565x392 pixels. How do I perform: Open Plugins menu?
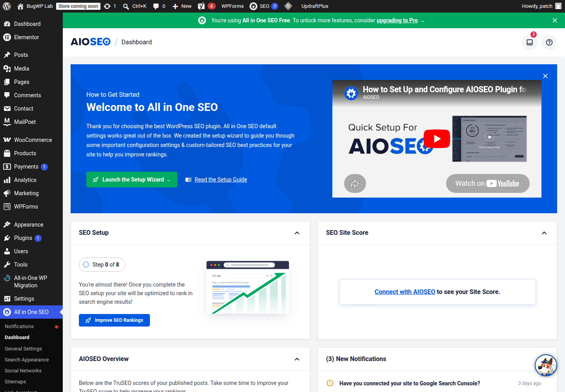tap(31, 238)
